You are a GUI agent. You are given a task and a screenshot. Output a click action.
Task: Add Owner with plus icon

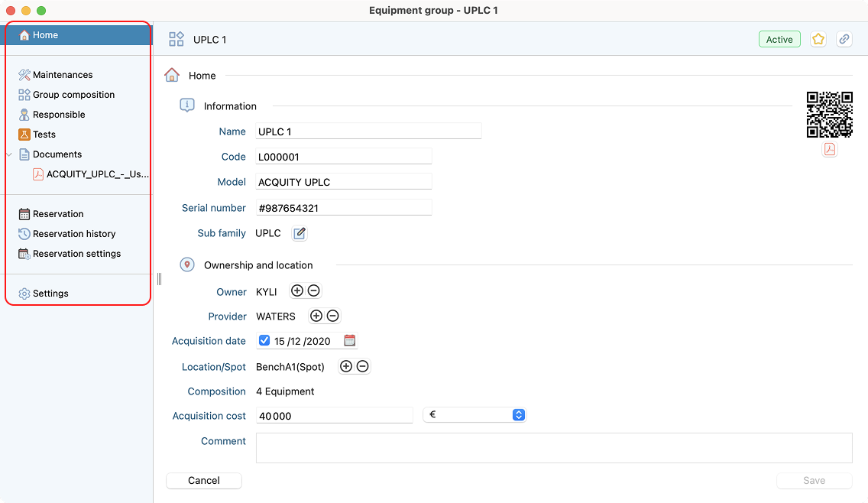(297, 290)
